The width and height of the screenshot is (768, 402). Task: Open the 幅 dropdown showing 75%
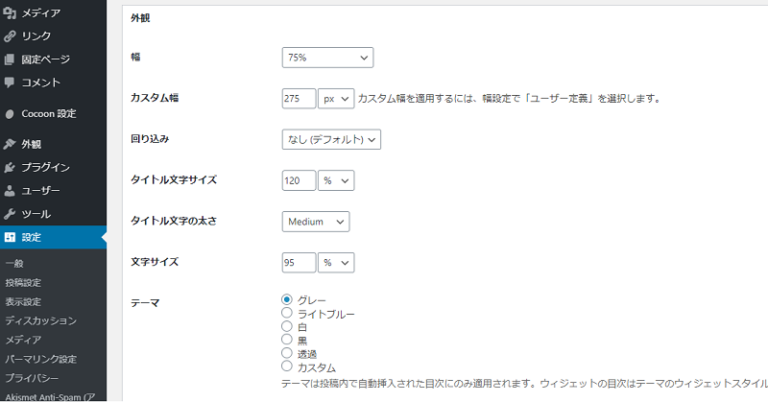point(327,58)
